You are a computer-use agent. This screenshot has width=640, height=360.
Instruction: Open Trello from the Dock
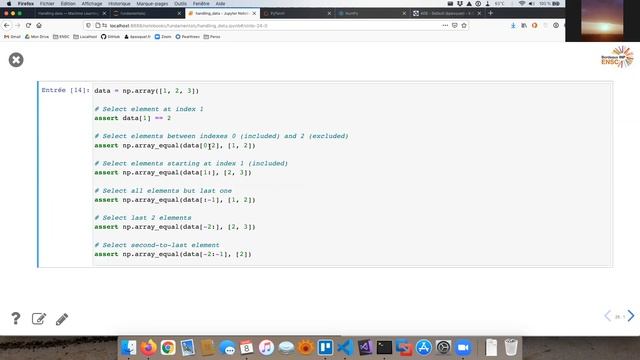click(x=325, y=348)
